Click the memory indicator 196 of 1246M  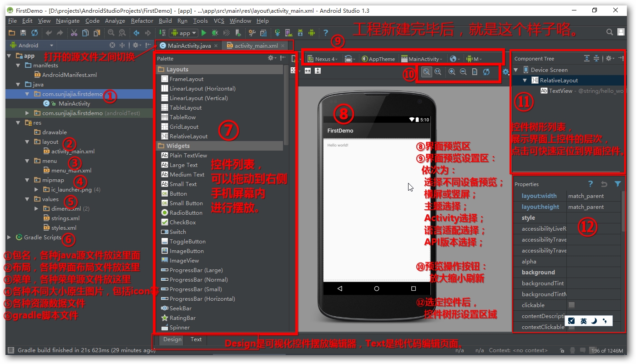[x=606, y=350]
